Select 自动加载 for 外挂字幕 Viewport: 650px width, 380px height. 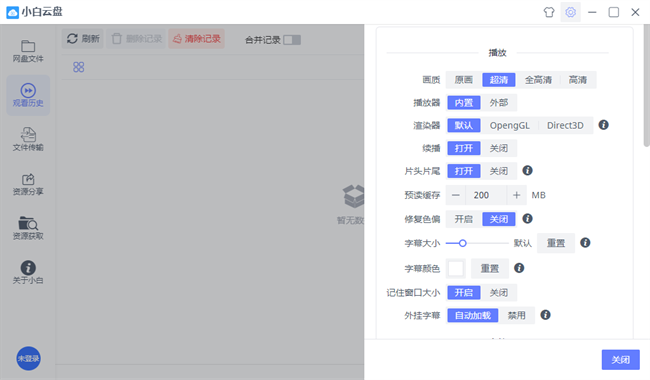coord(473,315)
